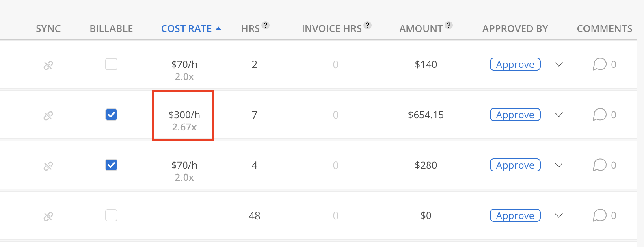Viewport: 644px width, 247px height.
Task: Click the help icon beside INVOICE HRS
Action: coord(367,25)
